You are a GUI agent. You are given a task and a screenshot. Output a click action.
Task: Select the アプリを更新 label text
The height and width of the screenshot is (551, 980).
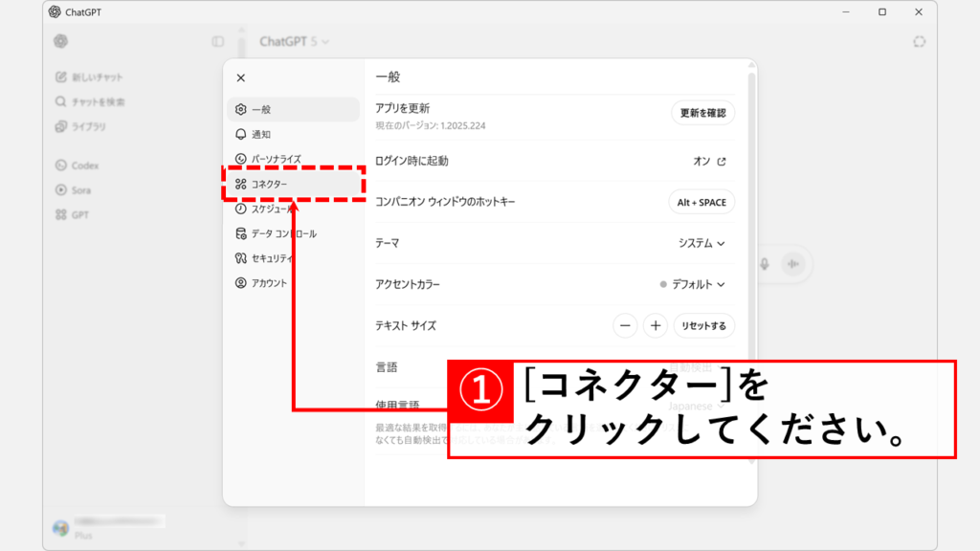(x=403, y=108)
